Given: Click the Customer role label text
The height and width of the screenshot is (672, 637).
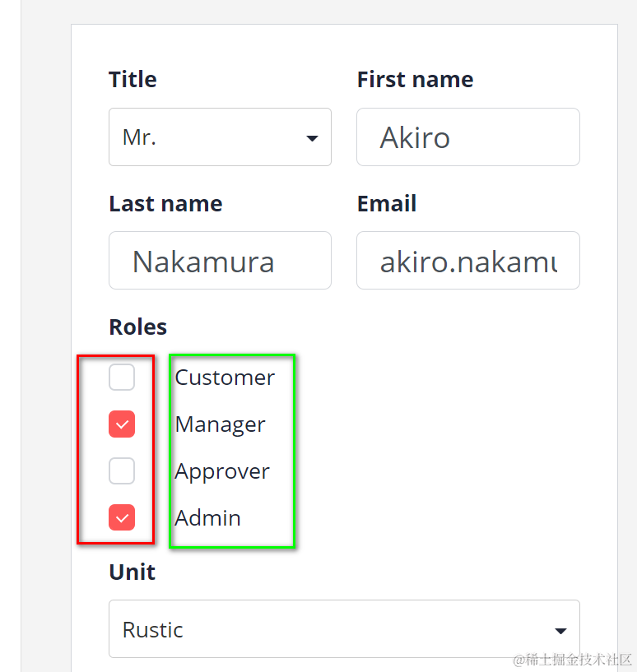Looking at the screenshot, I should [x=225, y=378].
